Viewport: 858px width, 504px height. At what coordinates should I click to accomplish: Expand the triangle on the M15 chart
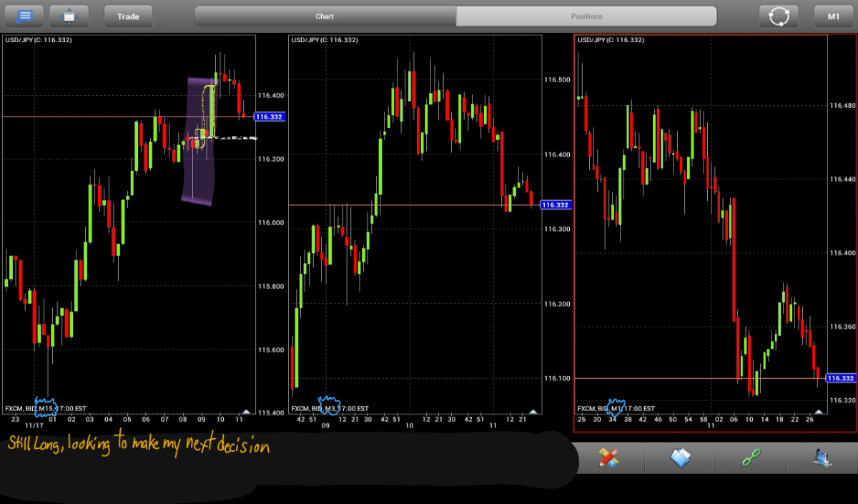246,411
